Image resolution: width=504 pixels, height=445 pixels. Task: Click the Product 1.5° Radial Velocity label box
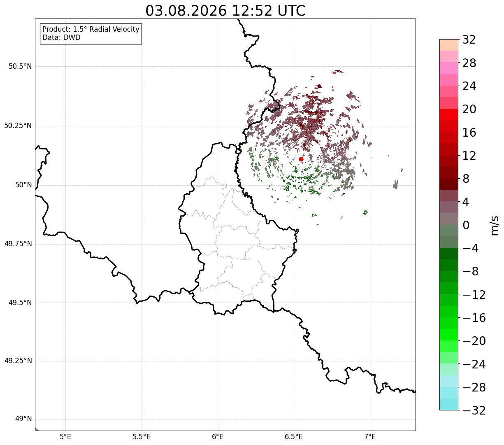click(x=91, y=34)
